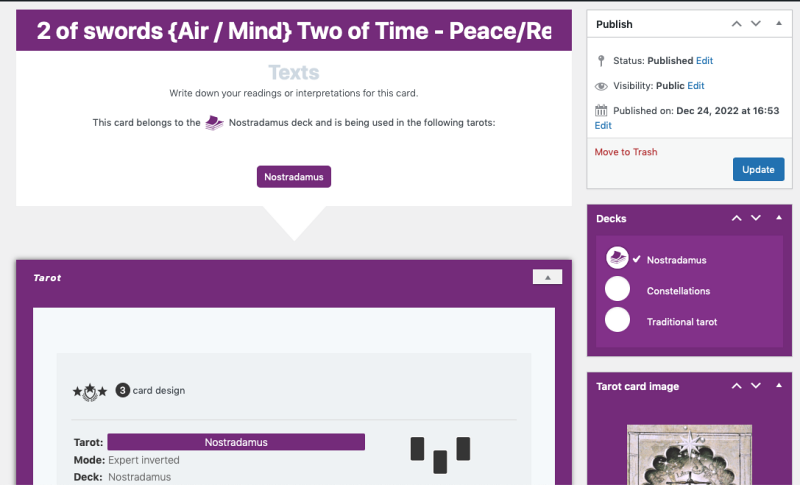Click the Nostradamus deck icon in description
Screen dimensions: 800x485
click(x=214, y=123)
